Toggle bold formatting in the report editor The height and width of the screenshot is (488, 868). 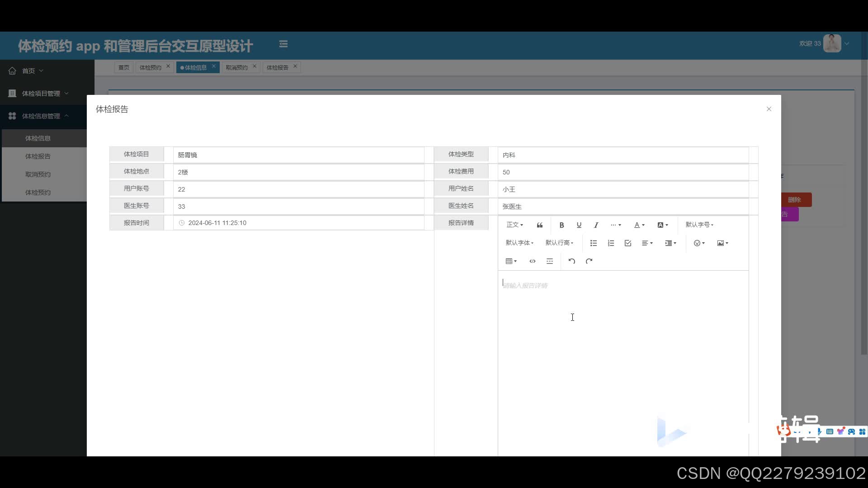561,225
